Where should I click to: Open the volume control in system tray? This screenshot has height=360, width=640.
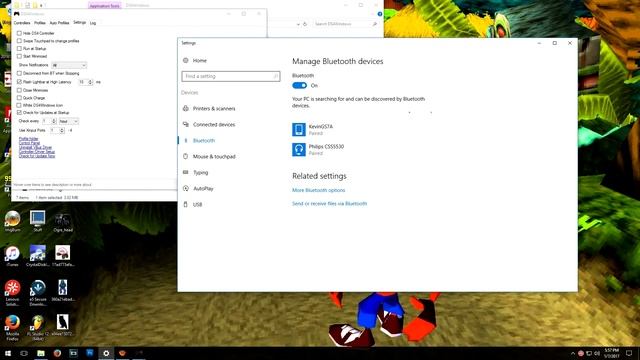pyautogui.click(x=597, y=353)
